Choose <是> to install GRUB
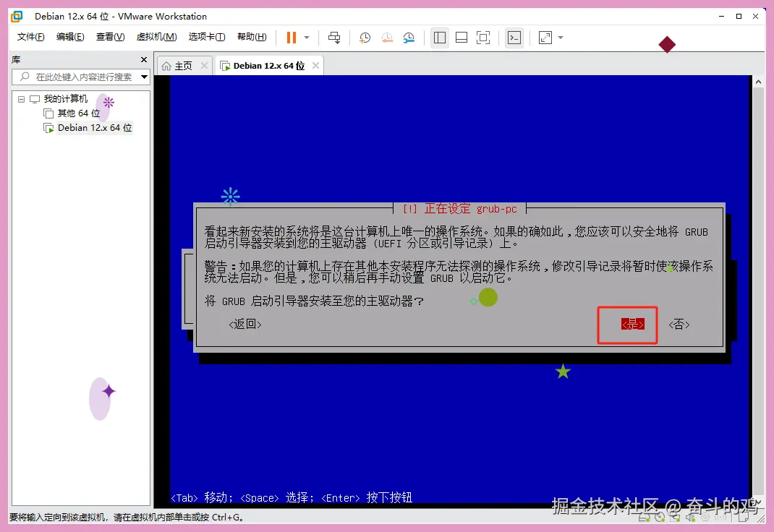 pos(632,325)
